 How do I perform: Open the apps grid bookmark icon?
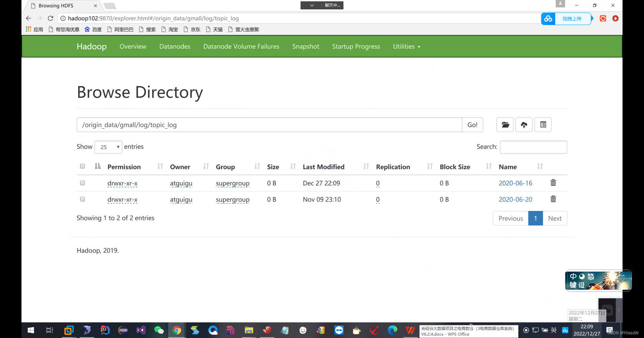tap(29, 30)
